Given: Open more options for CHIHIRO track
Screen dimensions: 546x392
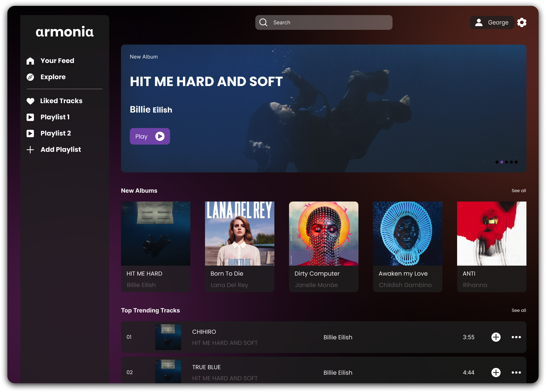Looking at the screenshot, I should point(516,337).
